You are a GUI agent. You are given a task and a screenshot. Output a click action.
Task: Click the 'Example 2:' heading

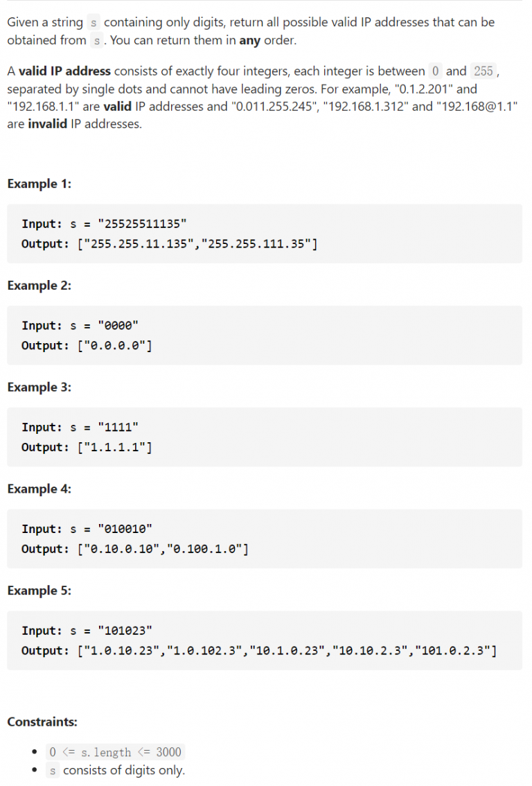coord(39,286)
